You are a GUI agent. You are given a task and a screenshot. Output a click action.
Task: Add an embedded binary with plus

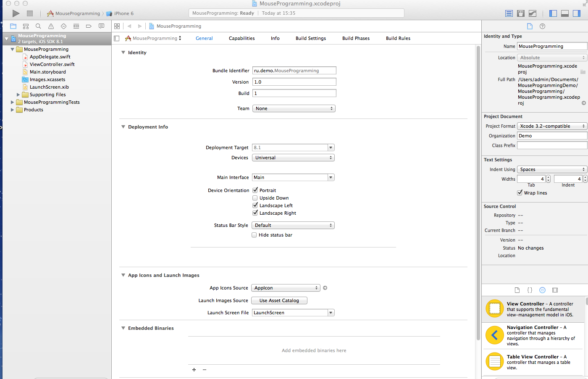click(194, 370)
